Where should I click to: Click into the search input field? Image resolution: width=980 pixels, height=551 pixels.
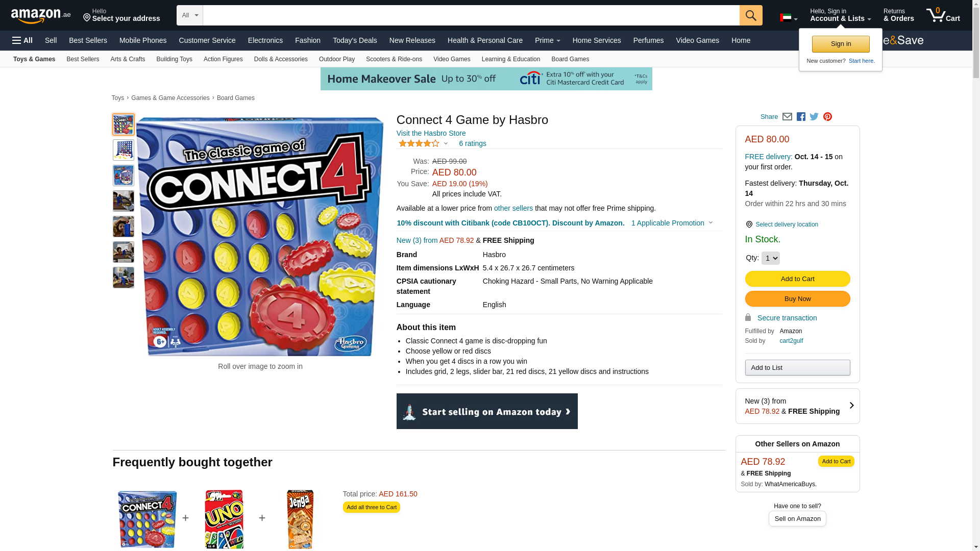pos(471,15)
